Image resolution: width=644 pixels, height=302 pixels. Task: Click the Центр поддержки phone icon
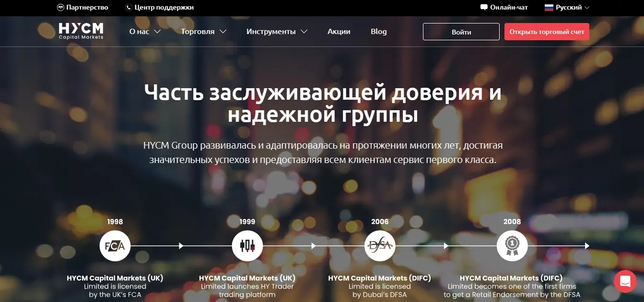point(128,7)
